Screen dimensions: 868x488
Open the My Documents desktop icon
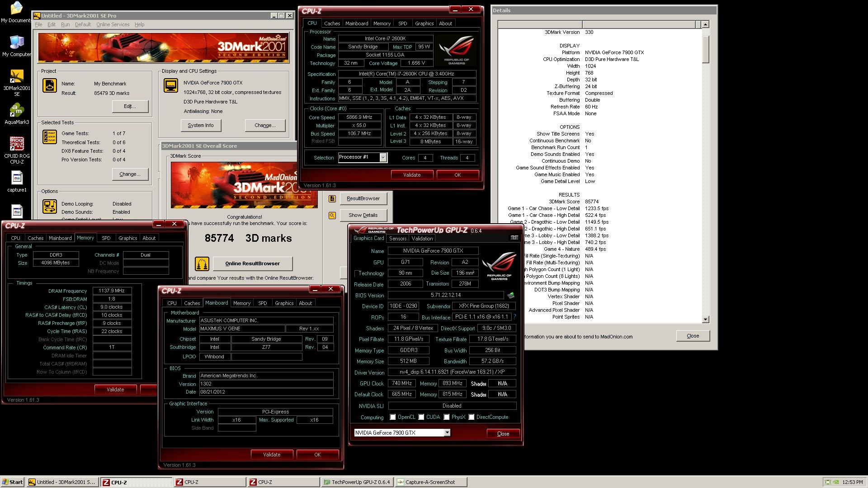pos(17,12)
